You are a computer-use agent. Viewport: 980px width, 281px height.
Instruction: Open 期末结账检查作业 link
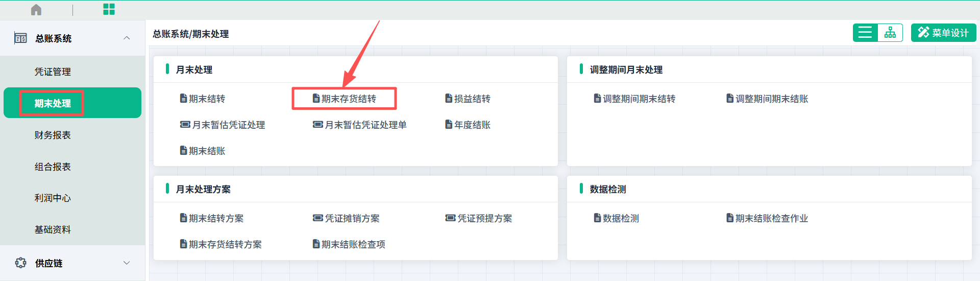771,218
